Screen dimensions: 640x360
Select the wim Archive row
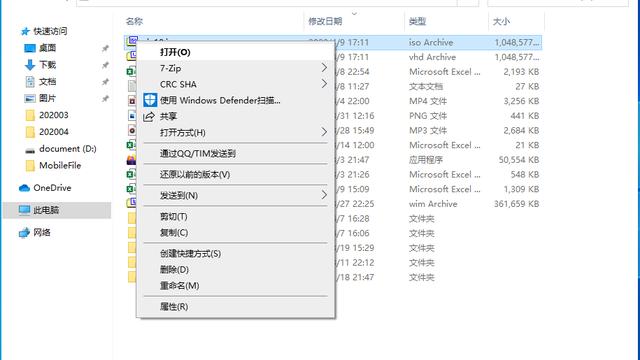pyautogui.click(x=438, y=204)
